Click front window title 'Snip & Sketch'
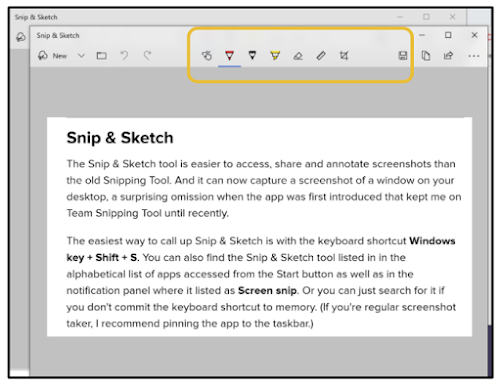Image resolution: width=501 pixels, height=387 pixels. point(58,35)
